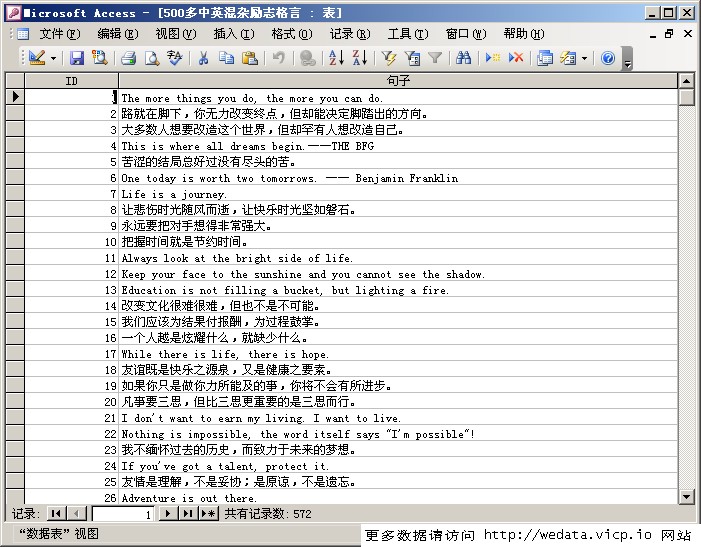Switch to Design View using the View icon
This screenshot has width=701, height=547.
point(37,58)
